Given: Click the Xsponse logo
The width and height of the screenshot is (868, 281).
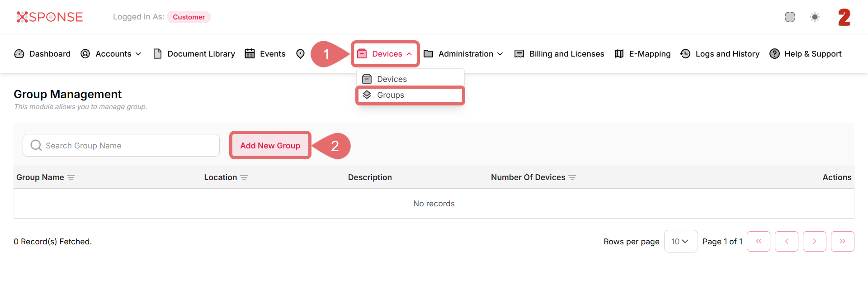Looking at the screenshot, I should (x=50, y=17).
